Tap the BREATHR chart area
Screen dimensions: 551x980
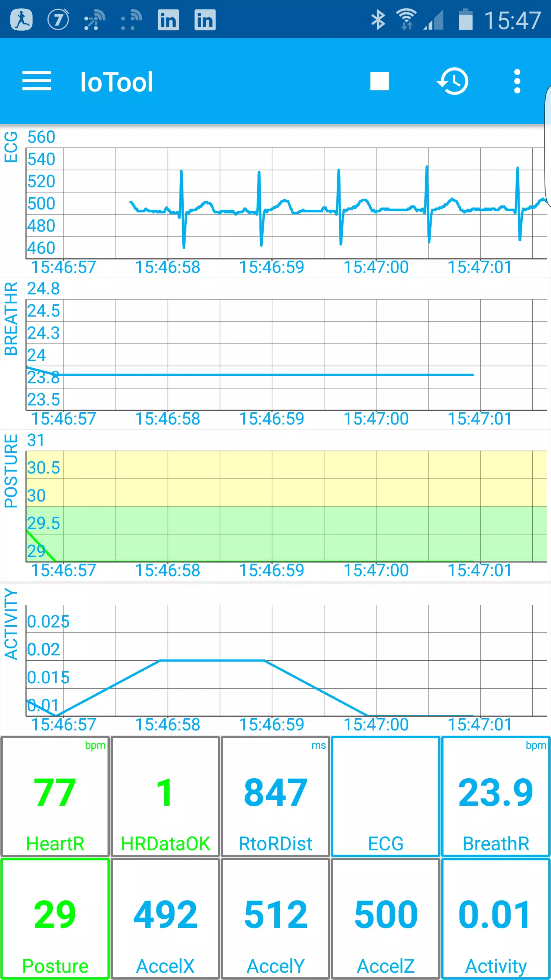(286, 354)
